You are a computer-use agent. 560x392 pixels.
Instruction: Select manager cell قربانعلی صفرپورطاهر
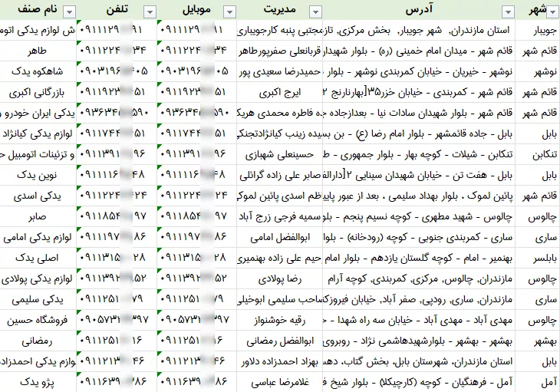click(x=280, y=51)
